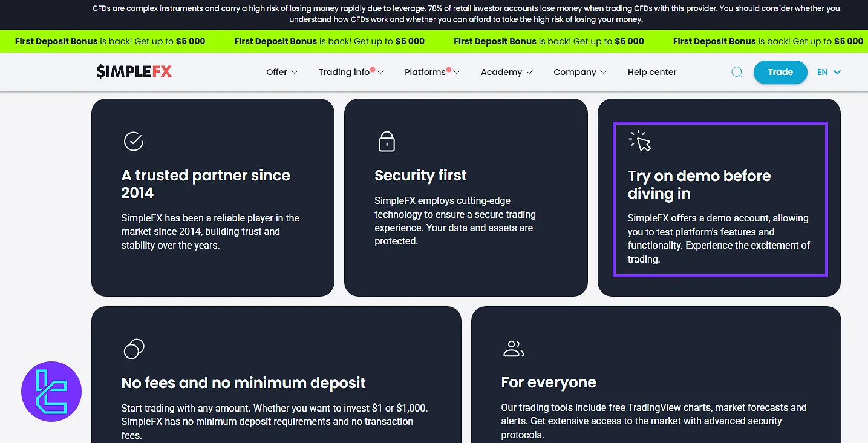Expand the EN language selector
This screenshot has height=443, width=868.
829,72
